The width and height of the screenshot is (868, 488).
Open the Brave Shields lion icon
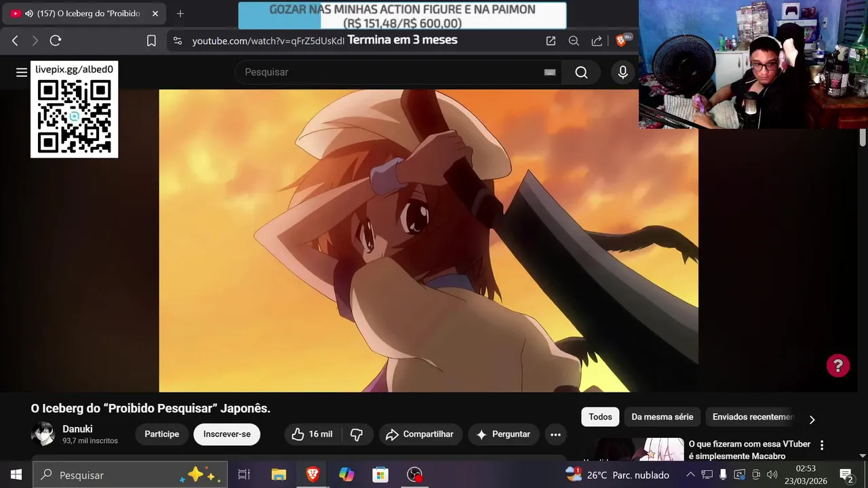coord(620,41)
